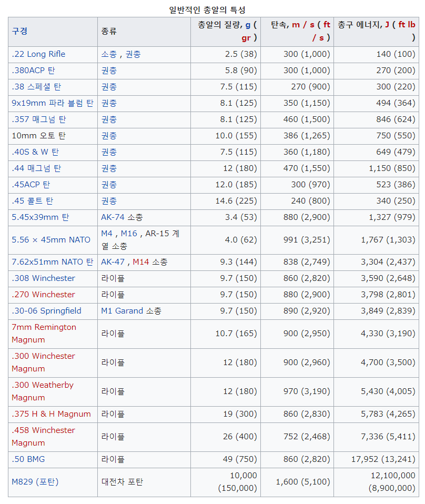This screenshot has height=504, width=425.
Task: Click the red m / s link in header
Action: click(x=303, y=25)
